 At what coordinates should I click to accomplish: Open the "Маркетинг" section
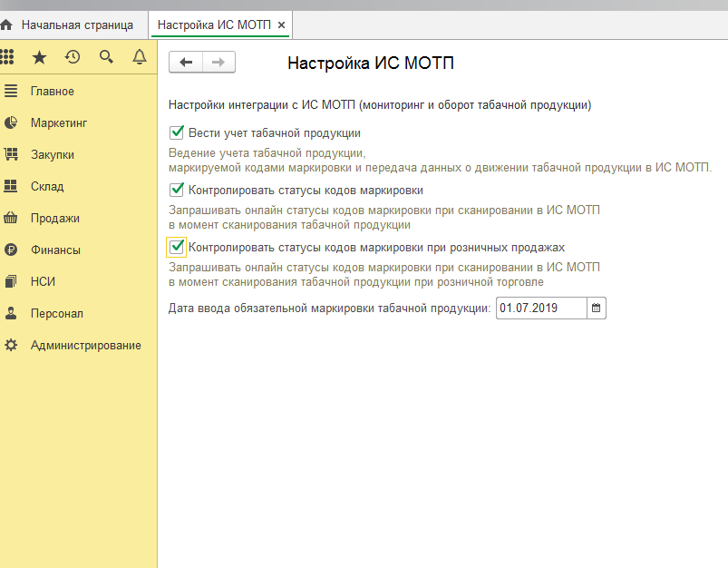[x=59, y=122]
